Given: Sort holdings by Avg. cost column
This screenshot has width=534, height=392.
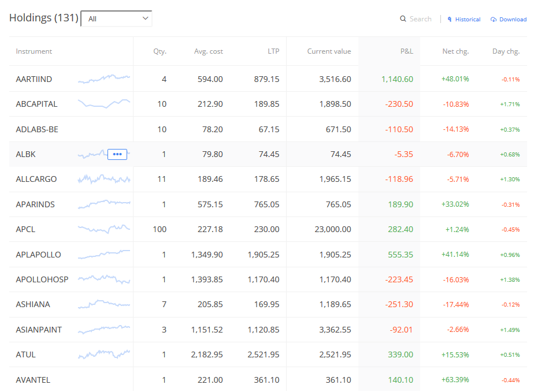Looking at the screenshot, I should coord(209,51).
